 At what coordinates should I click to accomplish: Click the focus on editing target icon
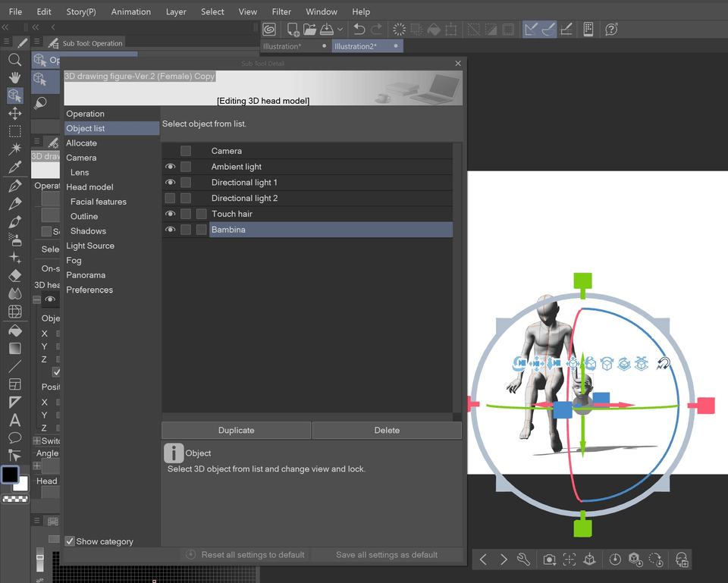click(570, 559)
